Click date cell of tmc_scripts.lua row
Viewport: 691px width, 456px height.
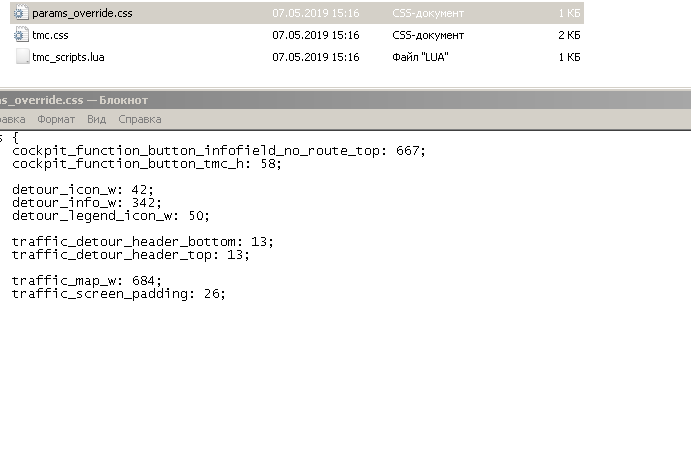coord(316,57)
